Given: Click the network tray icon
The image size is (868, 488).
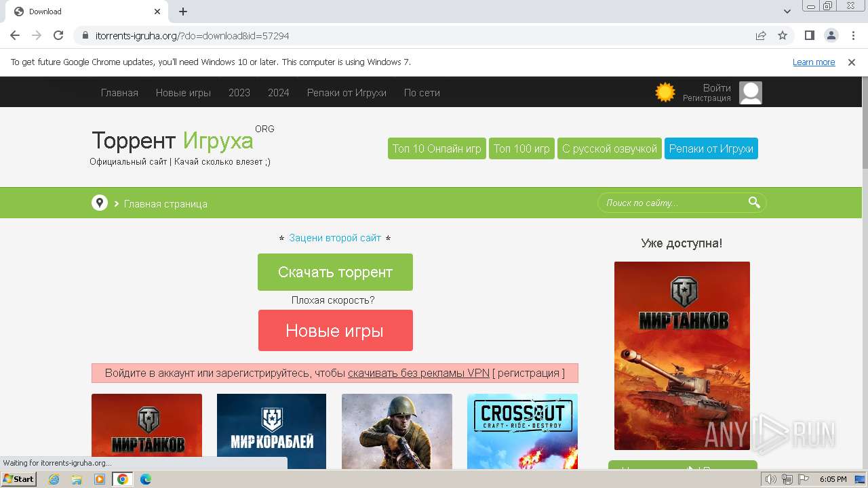Looking at the screenshot, I should [787, 479].
